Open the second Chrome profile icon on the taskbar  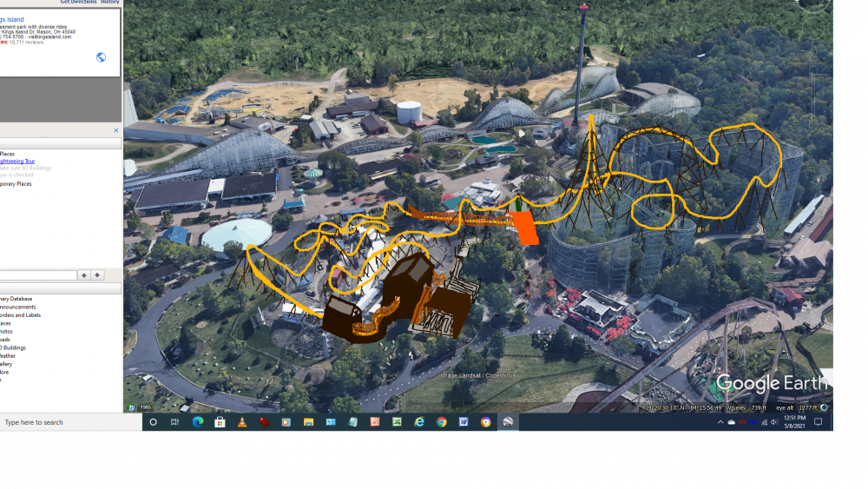click(485, 422)
